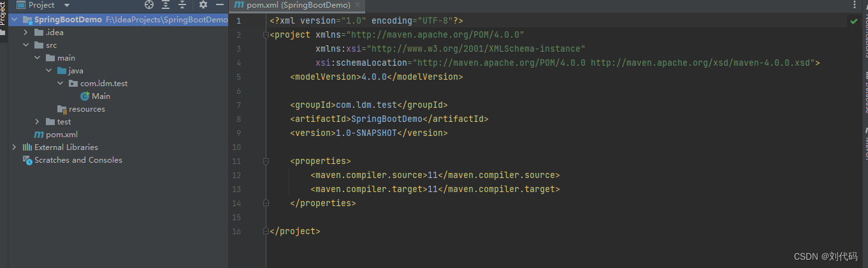Expand all project tree nodes icon
The height and width of the screenshot is (268, 868).
coord(166,4)
